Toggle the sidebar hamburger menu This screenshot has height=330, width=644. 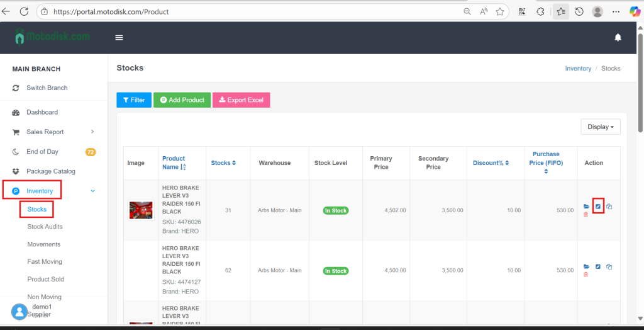pyautogui.click(x=119, y=38)
